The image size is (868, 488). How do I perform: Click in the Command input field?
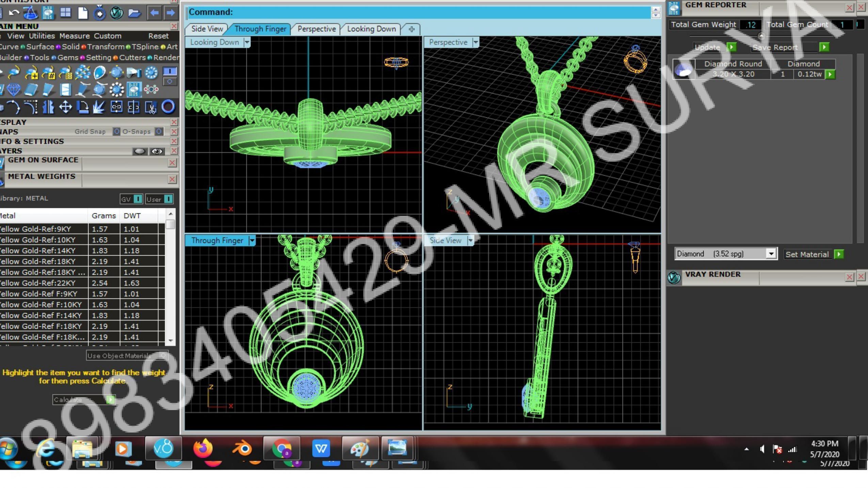pyautogui.click(x=419, y=12)
